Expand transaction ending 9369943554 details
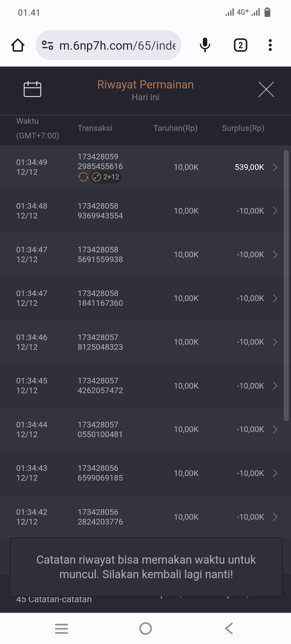This screenshot has height=644, width=291. point(275,211)
